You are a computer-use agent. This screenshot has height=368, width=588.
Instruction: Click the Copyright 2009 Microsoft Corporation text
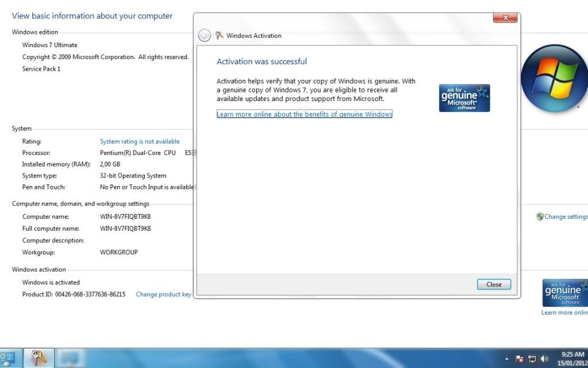click(x=106, y=57)
